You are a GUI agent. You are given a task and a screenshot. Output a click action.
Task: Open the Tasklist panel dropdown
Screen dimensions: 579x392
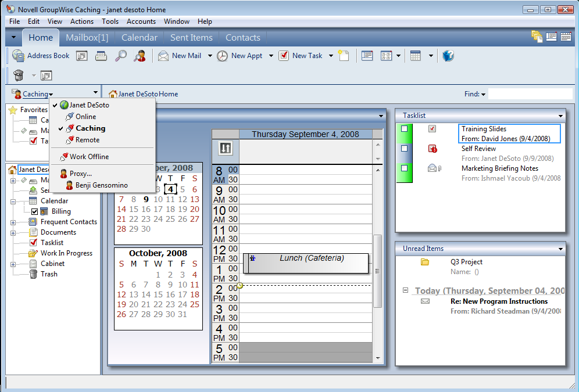[560, 116]
